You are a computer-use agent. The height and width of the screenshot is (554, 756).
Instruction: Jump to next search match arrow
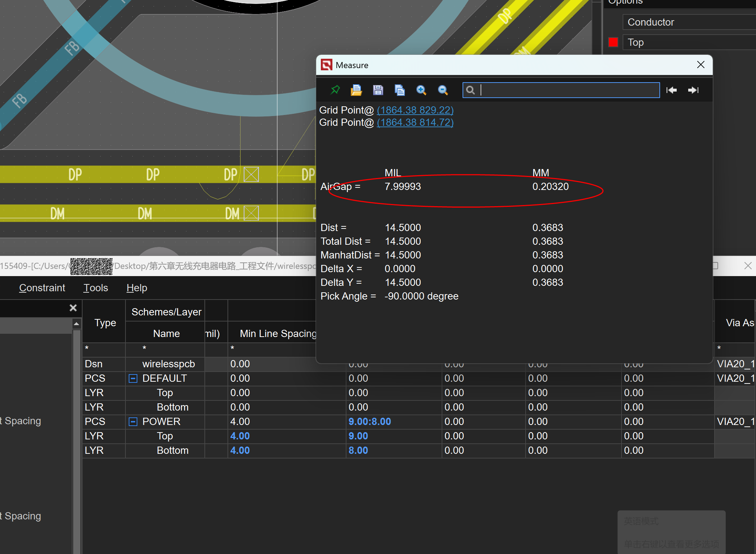(x=693, y=90)
